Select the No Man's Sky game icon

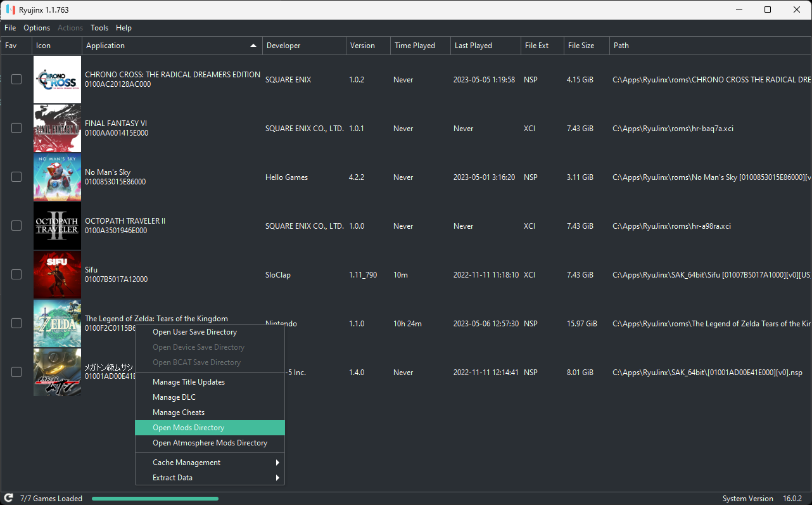point(57,177)
